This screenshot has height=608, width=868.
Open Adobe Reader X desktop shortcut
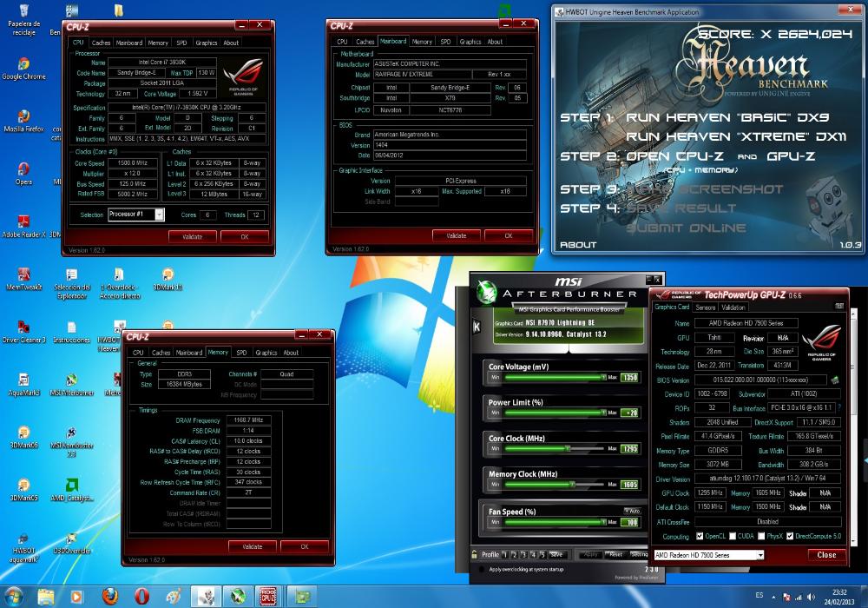click(23, 227)
